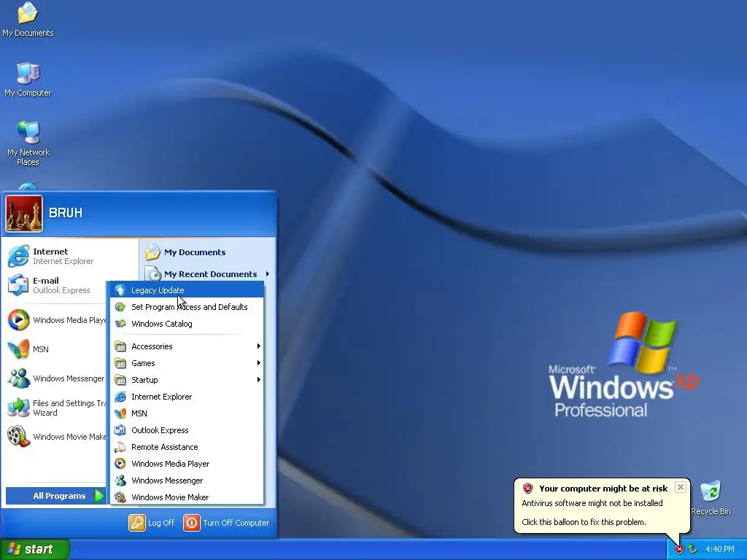Click the MSN butterfly icon in programs list

pos(120,413)
